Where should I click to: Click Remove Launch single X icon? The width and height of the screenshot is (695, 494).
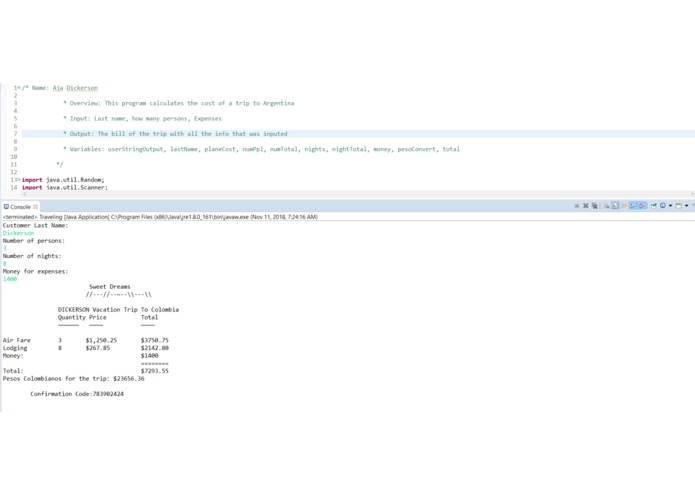[x=586, y=206]
